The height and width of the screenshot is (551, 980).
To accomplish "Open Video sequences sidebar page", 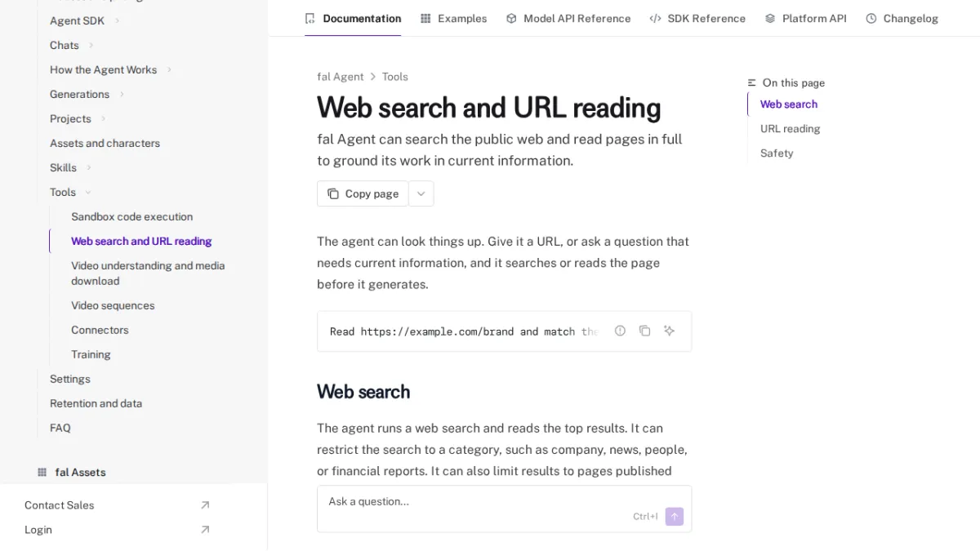I will (113, 305).
